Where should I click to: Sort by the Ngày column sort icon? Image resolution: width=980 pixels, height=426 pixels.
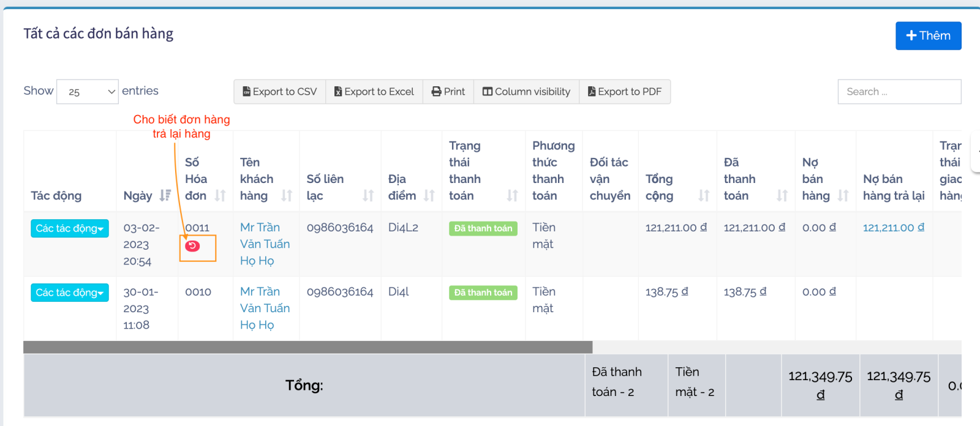165,195
